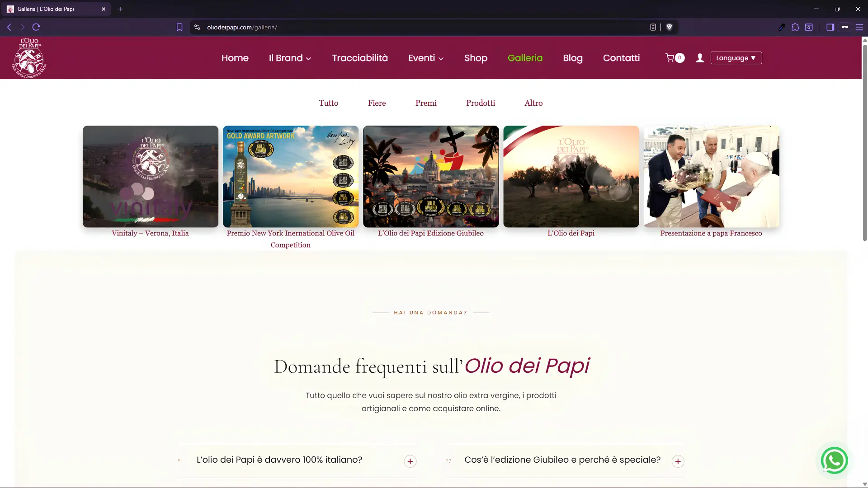Filter gallery by Fiere
The image size is (868, 488).
pyautogui.click(x=377, y=103)
